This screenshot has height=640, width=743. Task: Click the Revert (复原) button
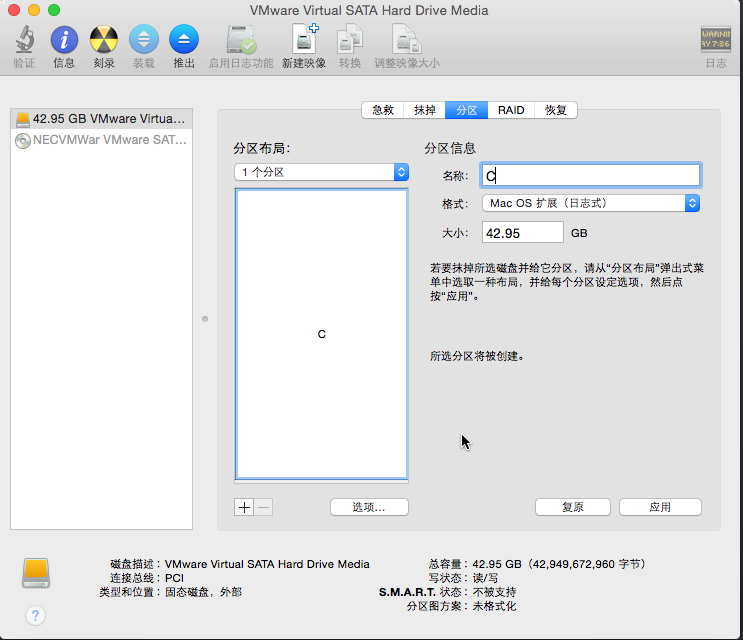[573, 507]
